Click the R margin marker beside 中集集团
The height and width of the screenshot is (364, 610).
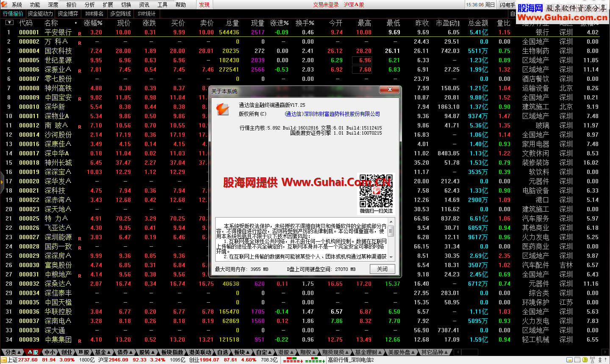tap(80, 340)
